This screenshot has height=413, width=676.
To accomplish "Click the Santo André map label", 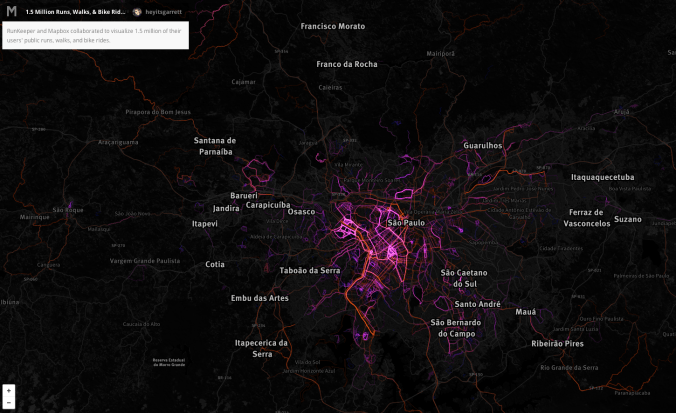I will [x=477, y=304].
